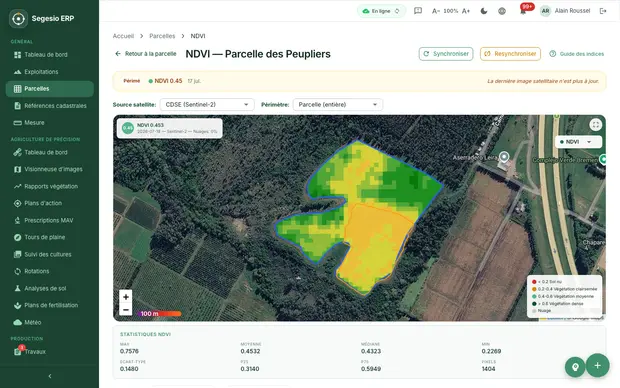
Task: Click the Plans d'action target icon
Action: pos(17,203)
